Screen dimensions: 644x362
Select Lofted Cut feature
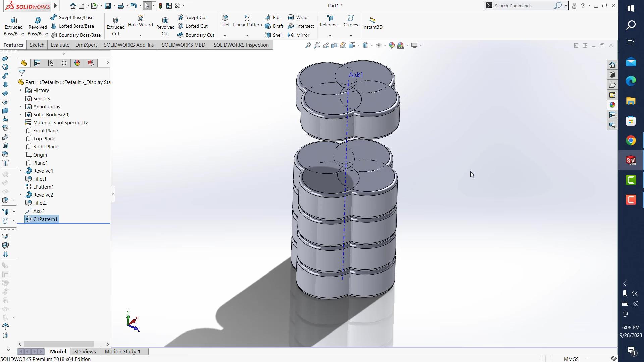[193, 26]
